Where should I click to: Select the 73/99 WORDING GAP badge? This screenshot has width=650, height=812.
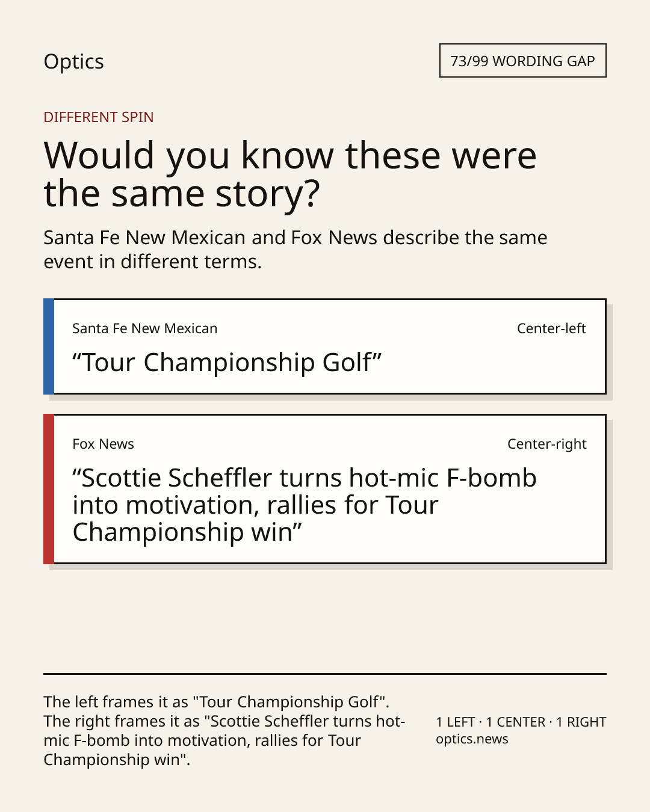point(522,61)
